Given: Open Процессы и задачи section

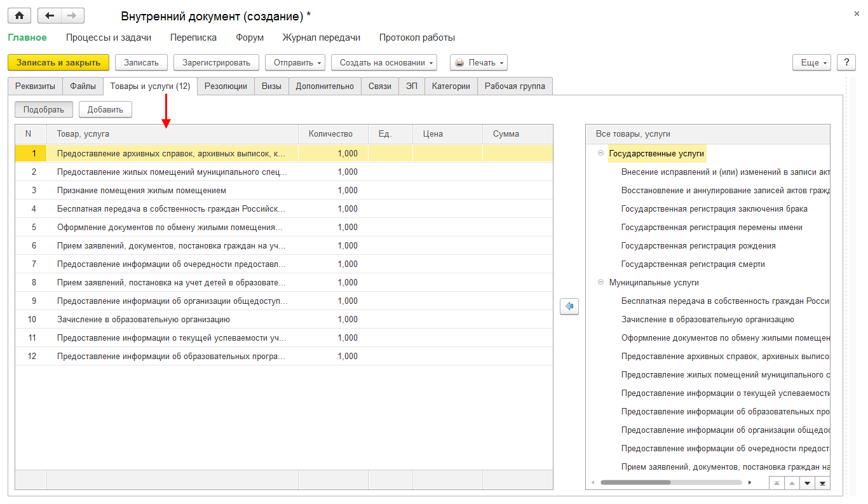Looking at the screenshot, I should (109, 37).
